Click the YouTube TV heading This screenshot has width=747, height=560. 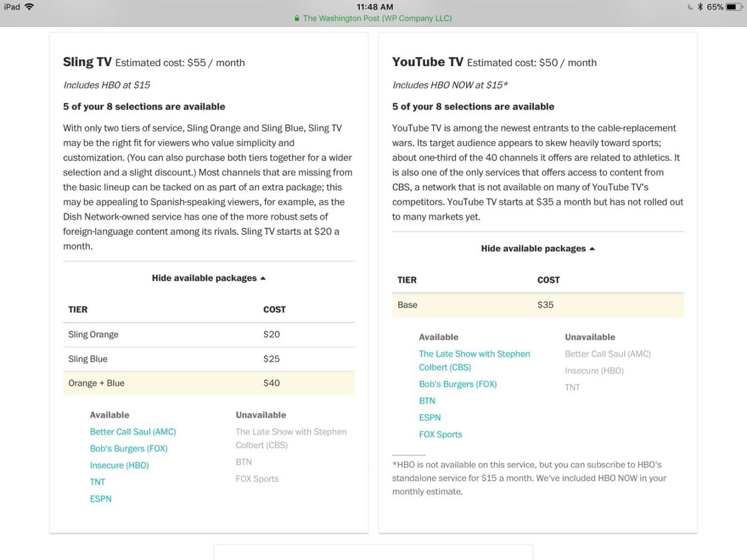tap(428, 62)
